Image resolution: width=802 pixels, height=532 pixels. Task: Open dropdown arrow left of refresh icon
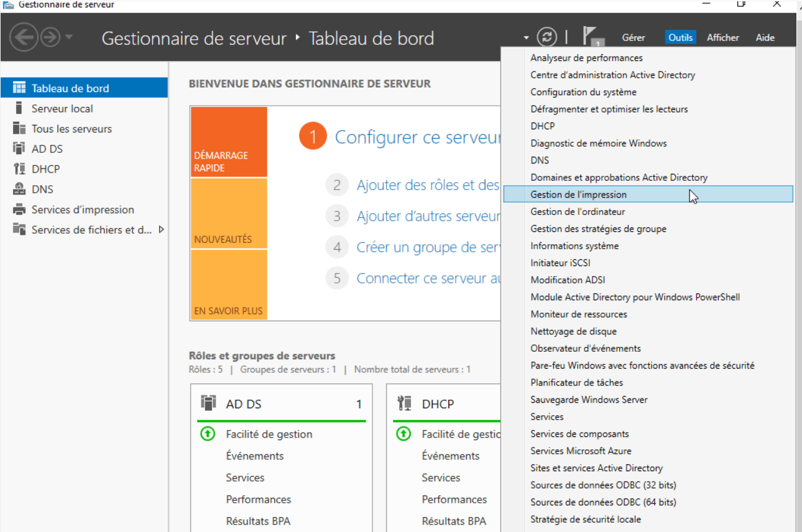click(526, 38)
